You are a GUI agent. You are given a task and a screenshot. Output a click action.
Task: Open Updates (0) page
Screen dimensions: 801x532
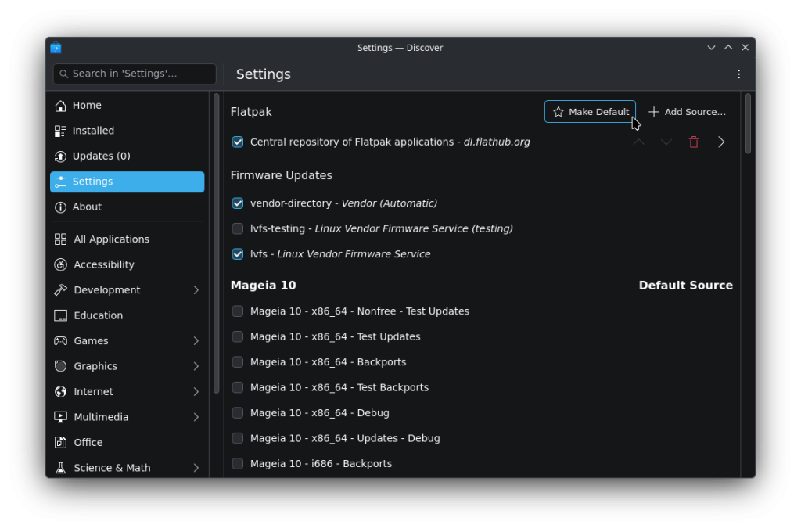128,156
